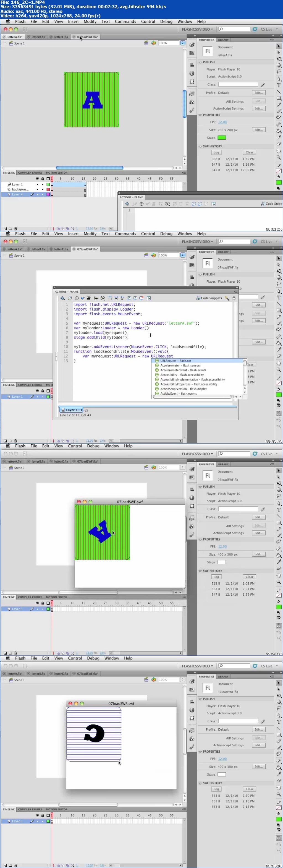Pin the script icon beside the Layer 1 : 1 tab
283x868 pixels.
(86, 410)
